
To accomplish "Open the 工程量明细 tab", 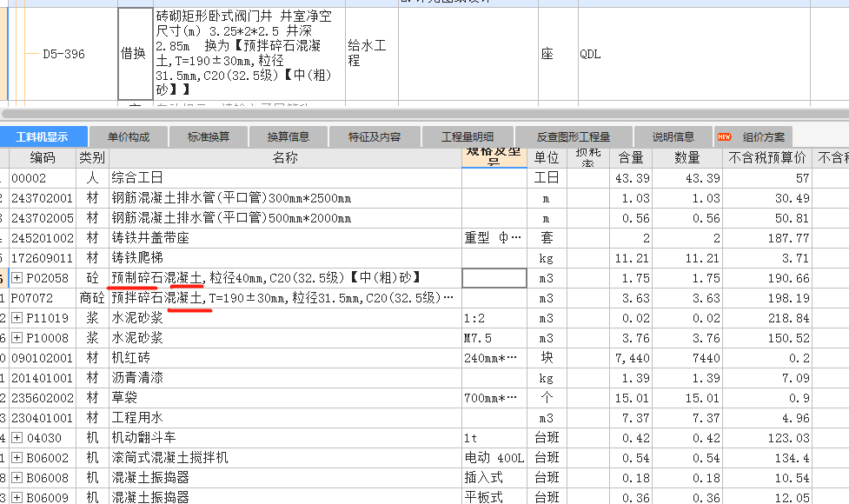I will point(468,137).
